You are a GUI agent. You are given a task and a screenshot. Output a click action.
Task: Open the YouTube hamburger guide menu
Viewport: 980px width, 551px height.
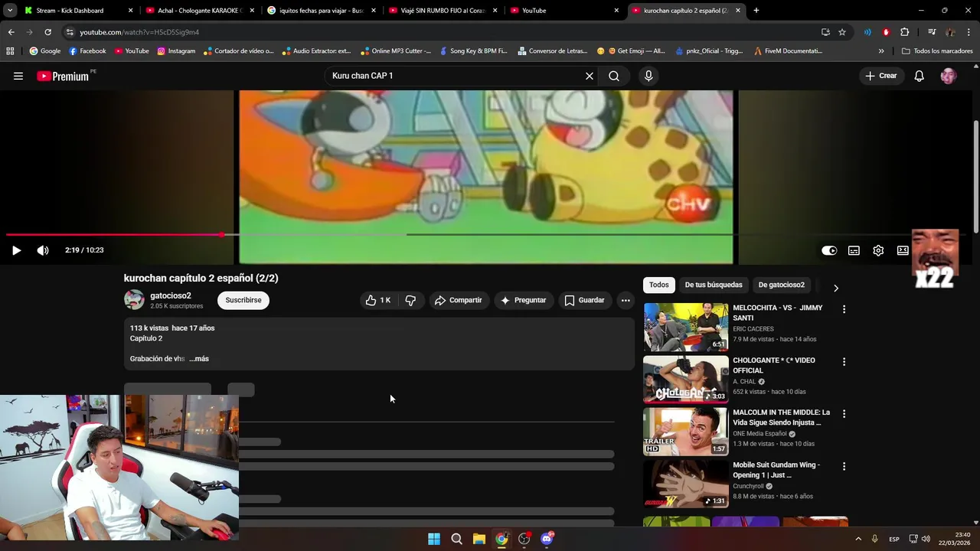tap(18, 76)
